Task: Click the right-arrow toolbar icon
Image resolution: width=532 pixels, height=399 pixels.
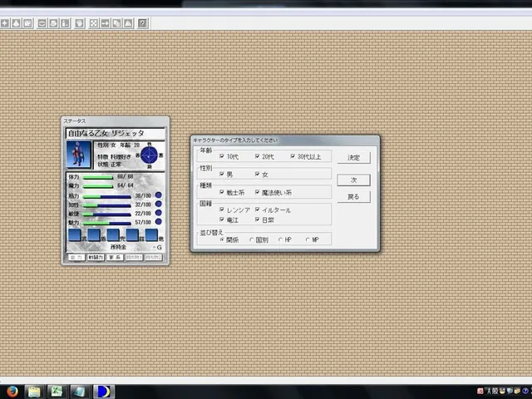Action: click(x=106, y=23)
